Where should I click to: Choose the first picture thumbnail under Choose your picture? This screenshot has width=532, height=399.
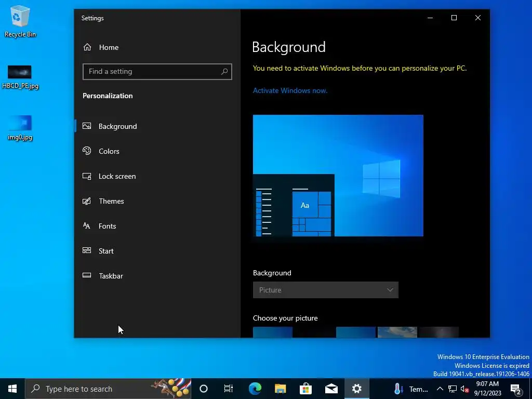(273, 332)
